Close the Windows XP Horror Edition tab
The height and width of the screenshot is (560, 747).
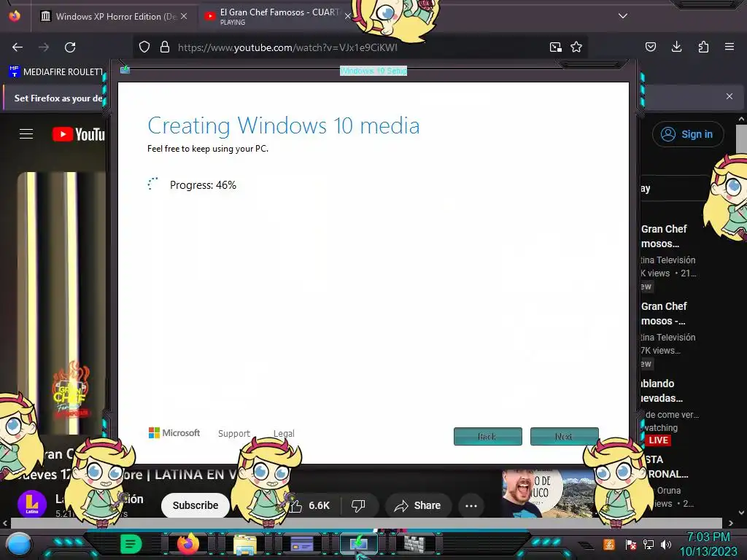(x=183, y=16)
